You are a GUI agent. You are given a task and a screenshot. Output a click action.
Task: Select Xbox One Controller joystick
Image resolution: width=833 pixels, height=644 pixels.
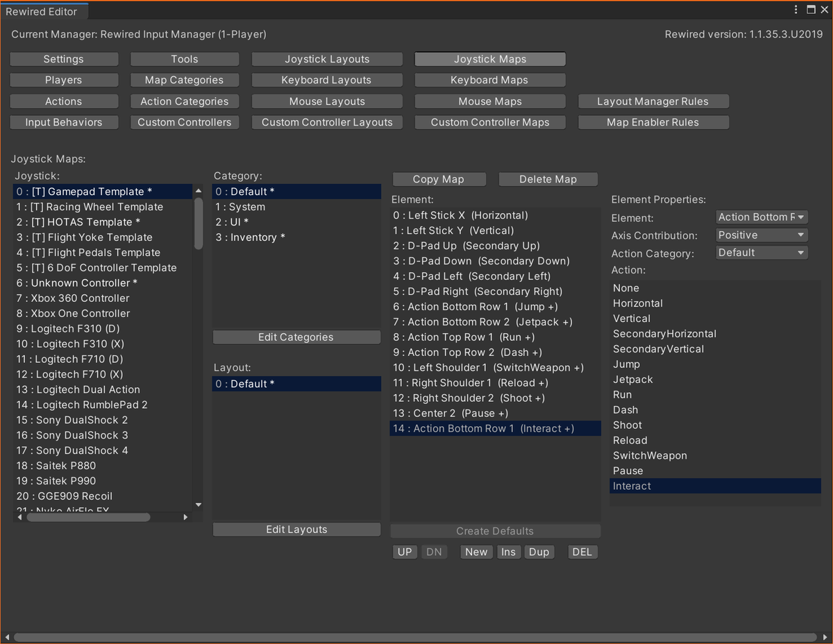(x=103, y=314)
